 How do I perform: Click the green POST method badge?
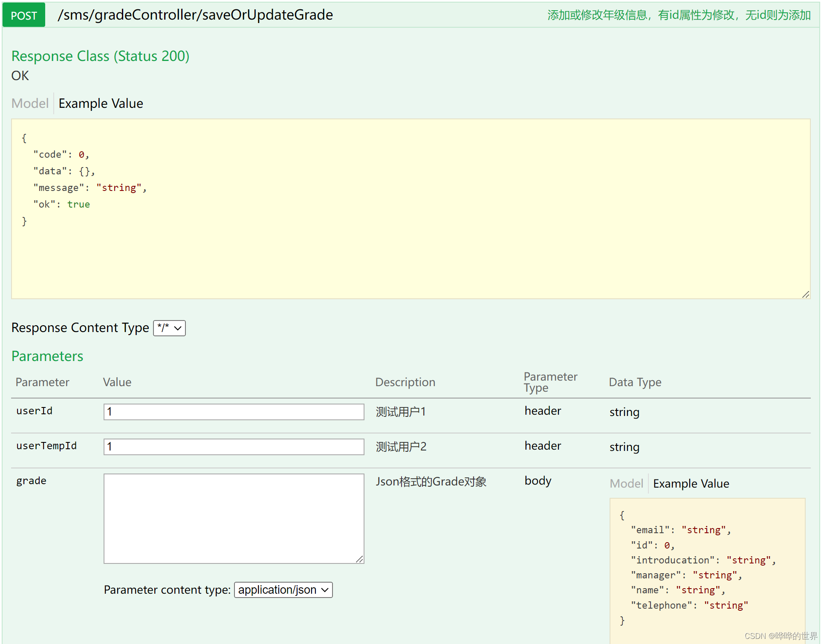(24, 15)
